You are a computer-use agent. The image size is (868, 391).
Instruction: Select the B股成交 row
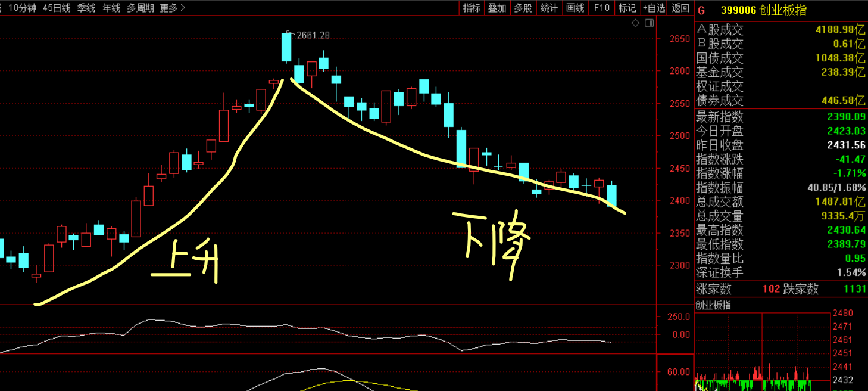[781, 44]
